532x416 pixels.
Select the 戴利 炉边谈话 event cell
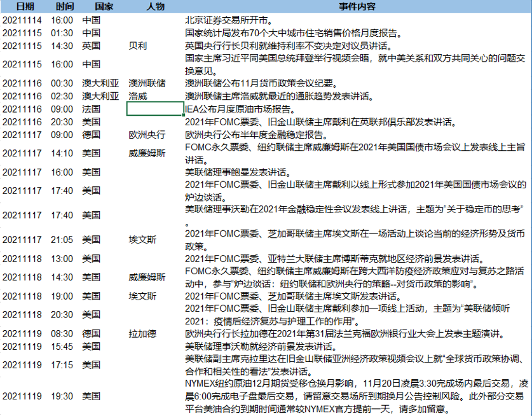click(355, 191)
